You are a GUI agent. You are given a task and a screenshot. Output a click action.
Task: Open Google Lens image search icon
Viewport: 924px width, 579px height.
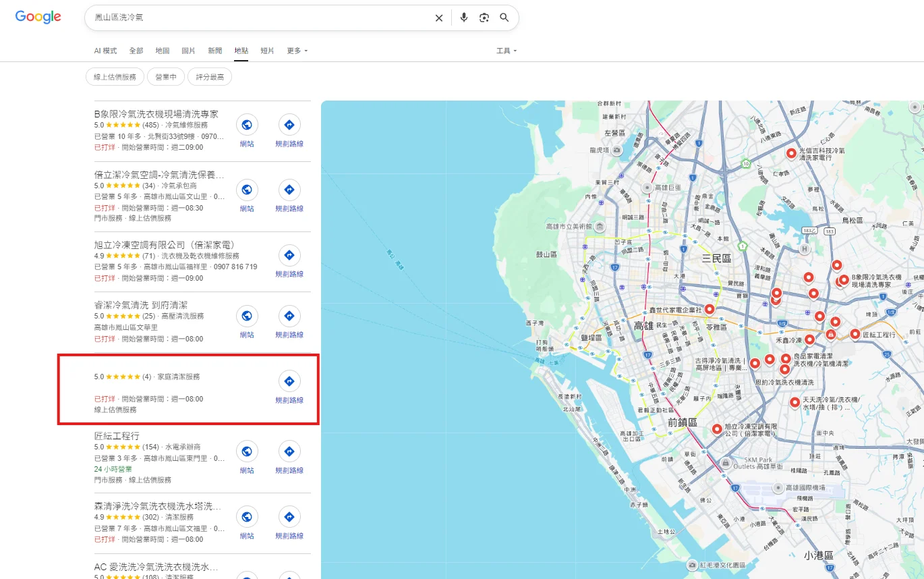coord(484,18)
